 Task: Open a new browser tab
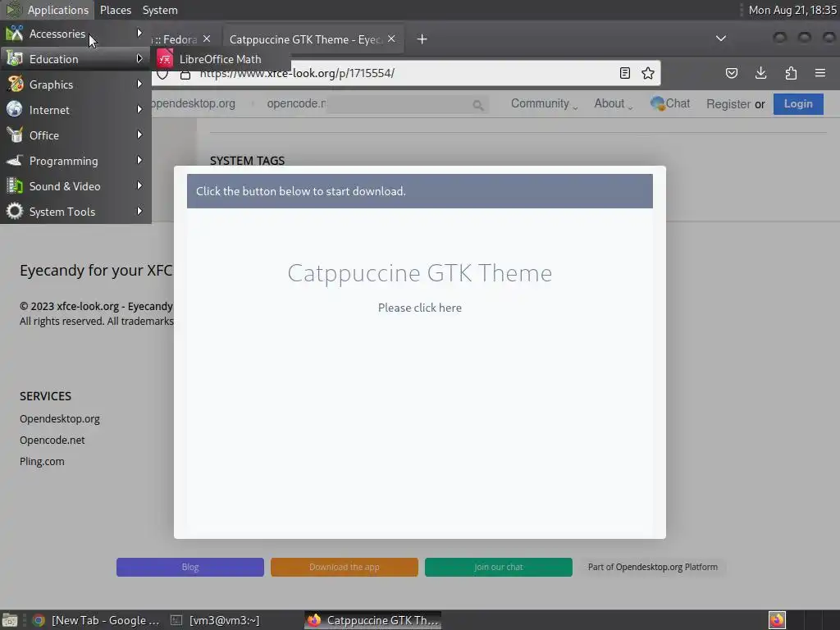pyautogui.click(x=422, y=39)
